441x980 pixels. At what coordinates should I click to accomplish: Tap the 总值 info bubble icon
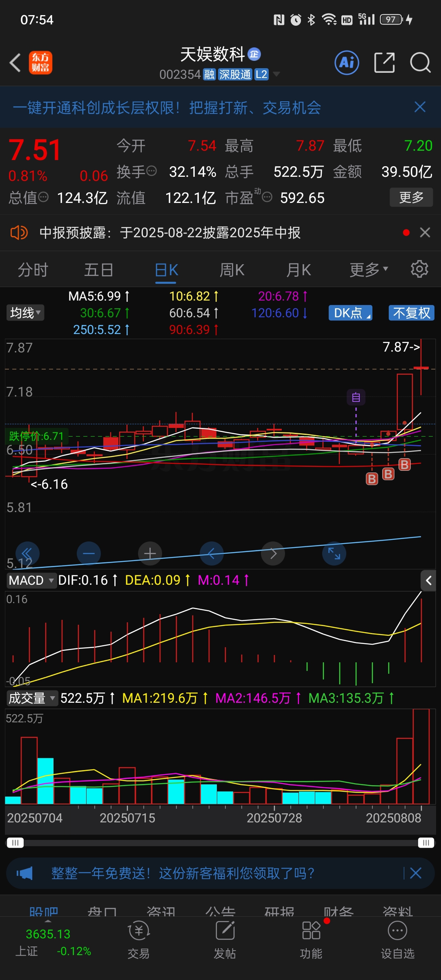point(43,197)
